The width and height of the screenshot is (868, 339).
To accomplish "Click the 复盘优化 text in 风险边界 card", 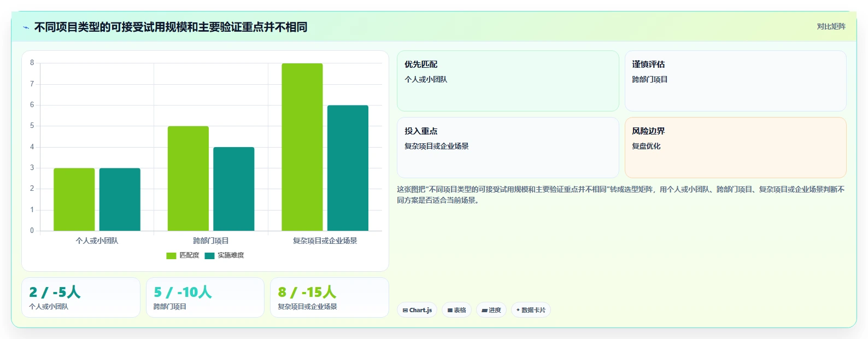I will coord(646,146).
